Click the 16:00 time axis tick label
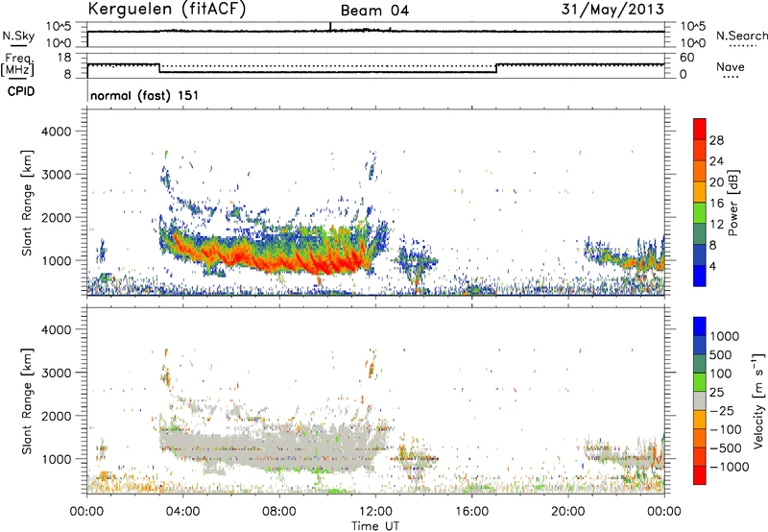The height and width of the screenshot is (532, 768). (471, 512)
